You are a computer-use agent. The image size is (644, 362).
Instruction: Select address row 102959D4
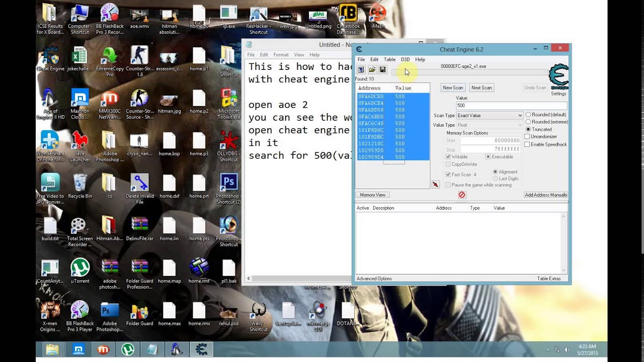coord(393,157)
